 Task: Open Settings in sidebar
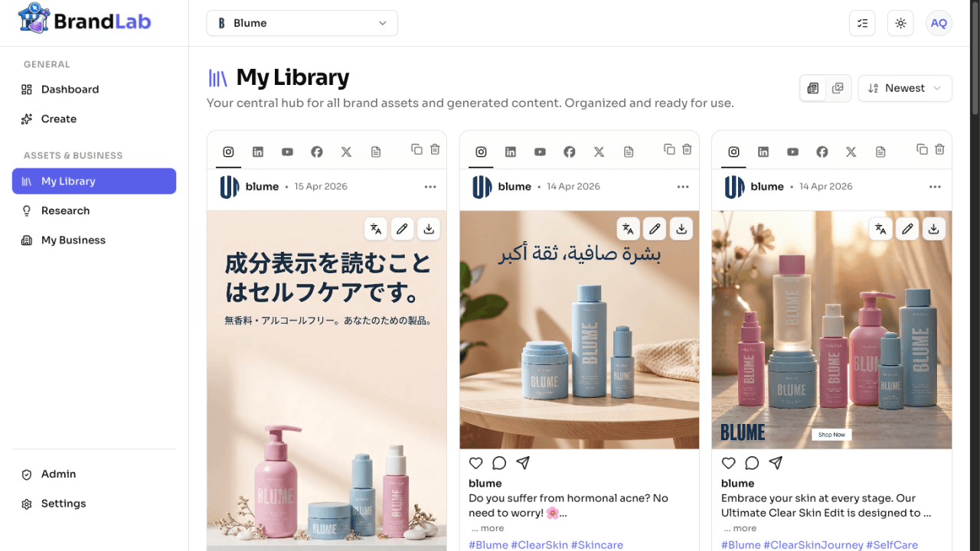(x=94, y=504)
